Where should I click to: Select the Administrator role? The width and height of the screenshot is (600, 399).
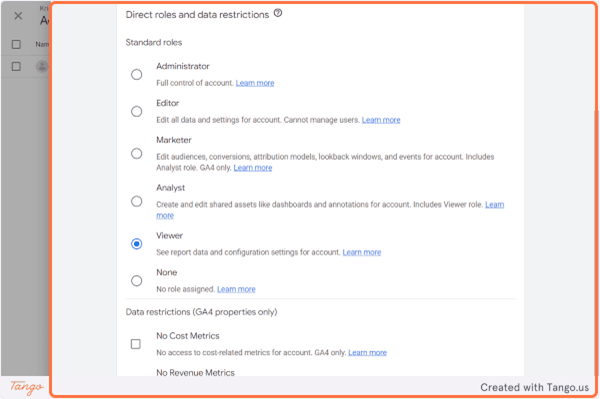(137, 75)
